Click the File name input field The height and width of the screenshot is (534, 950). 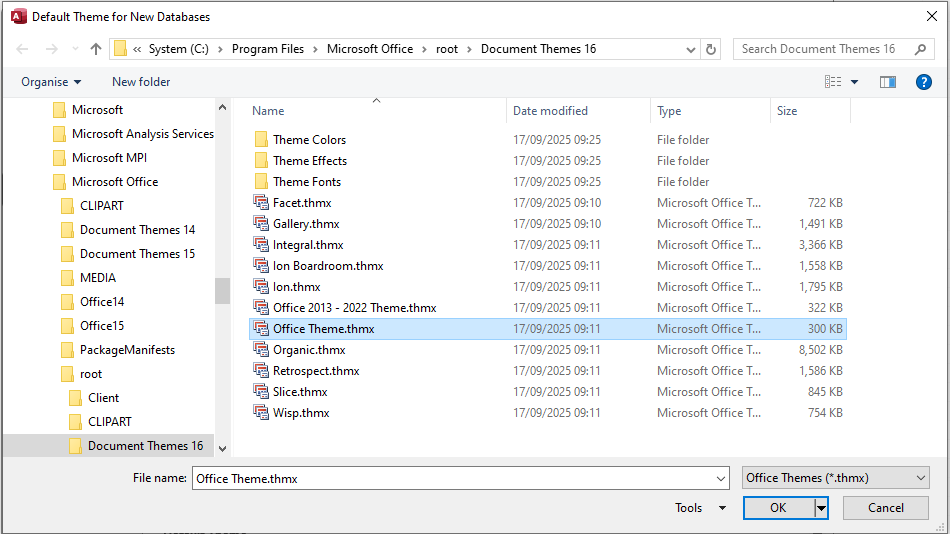[453, 478]
